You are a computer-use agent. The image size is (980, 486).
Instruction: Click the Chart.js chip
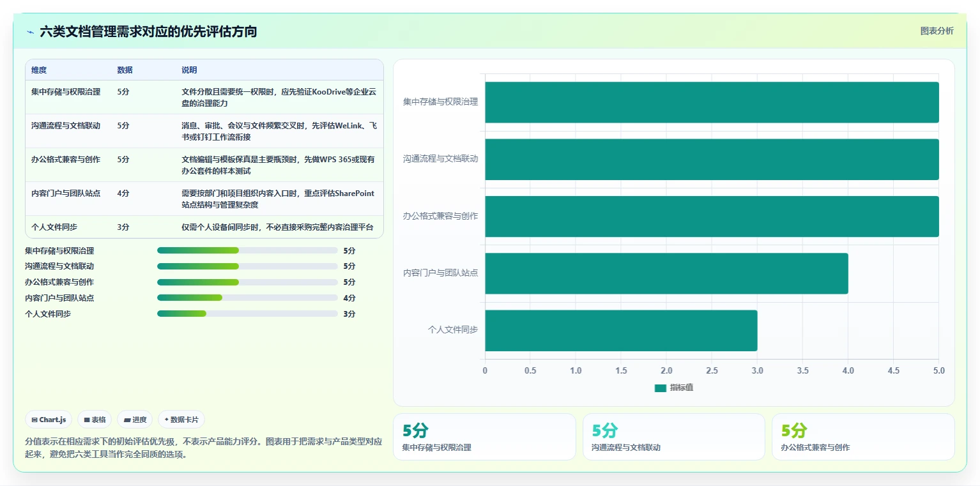click(x=49, y=420)
